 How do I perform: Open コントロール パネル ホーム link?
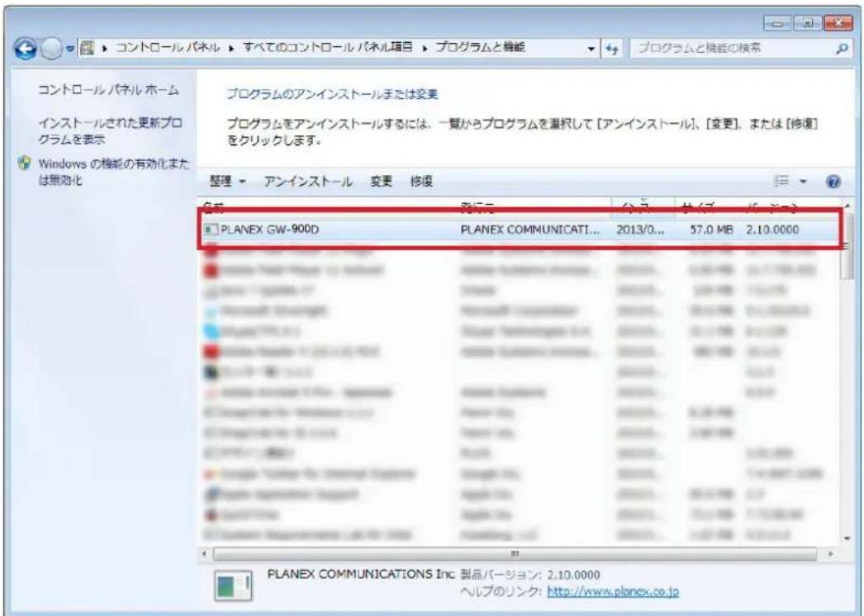click(x=108, y=90)
